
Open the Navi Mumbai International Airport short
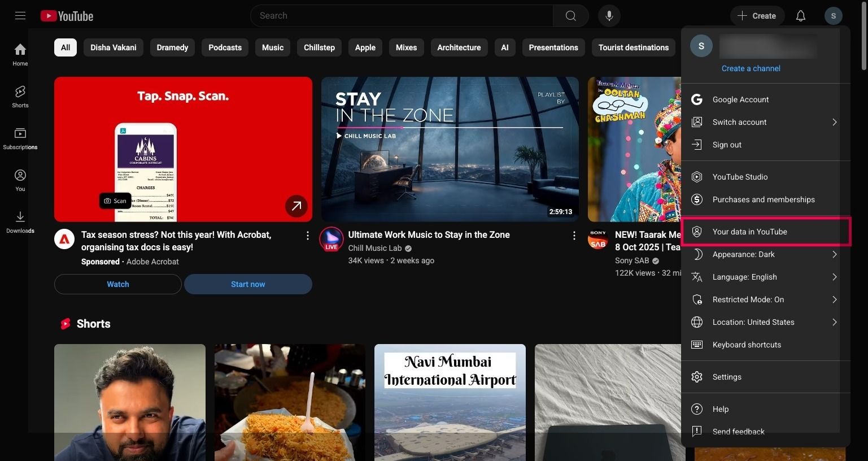(450, 402)
